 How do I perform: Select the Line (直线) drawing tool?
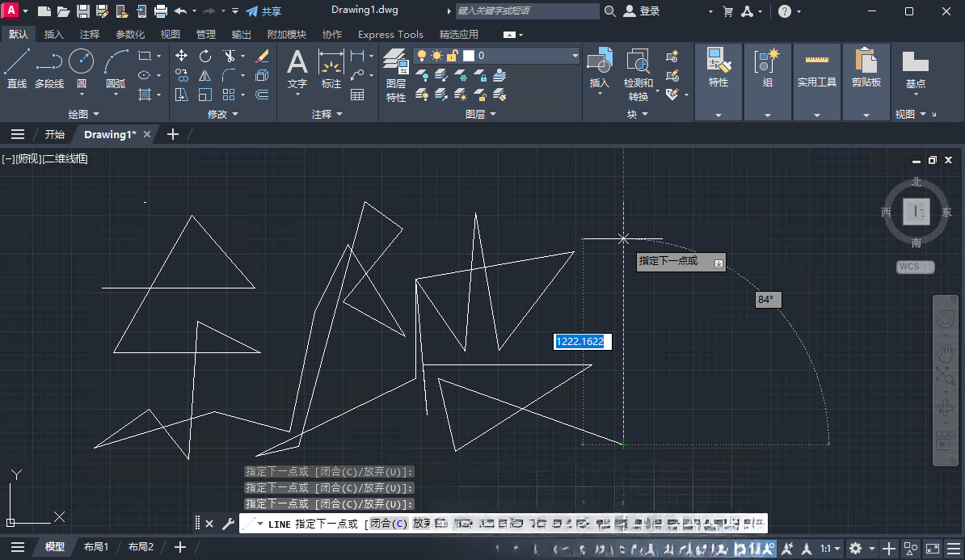(17, 69)
